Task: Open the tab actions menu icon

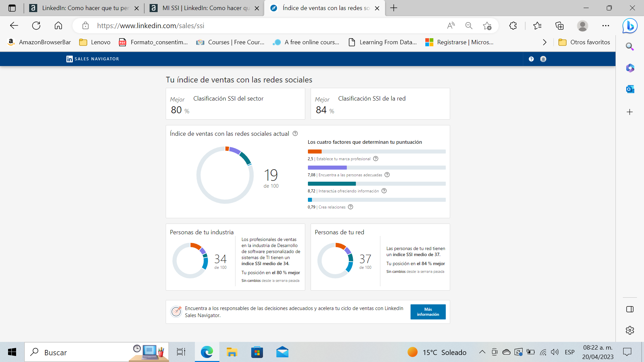Action: pyautogui.click(x=12, y=8)
